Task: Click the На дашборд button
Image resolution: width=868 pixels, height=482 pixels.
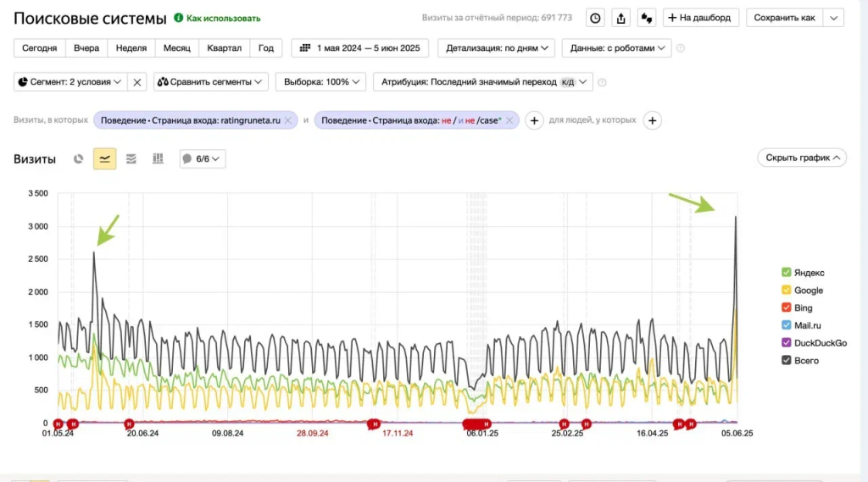Action: 701,18
